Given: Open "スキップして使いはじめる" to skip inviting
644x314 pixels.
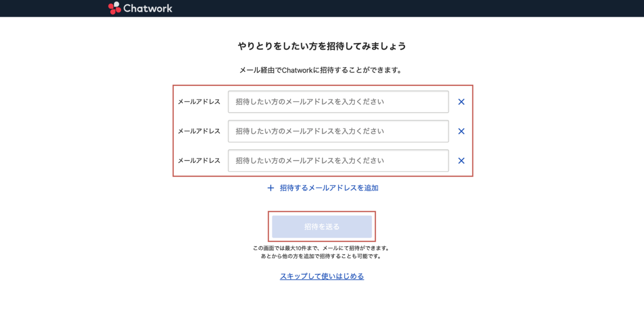Looking at the screenshot, I should pos(322,276).
